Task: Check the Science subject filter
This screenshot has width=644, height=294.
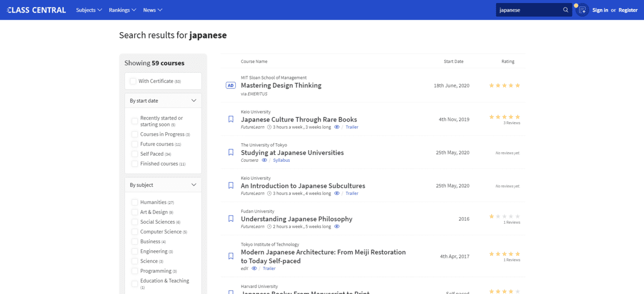Action: pos(135,261)
